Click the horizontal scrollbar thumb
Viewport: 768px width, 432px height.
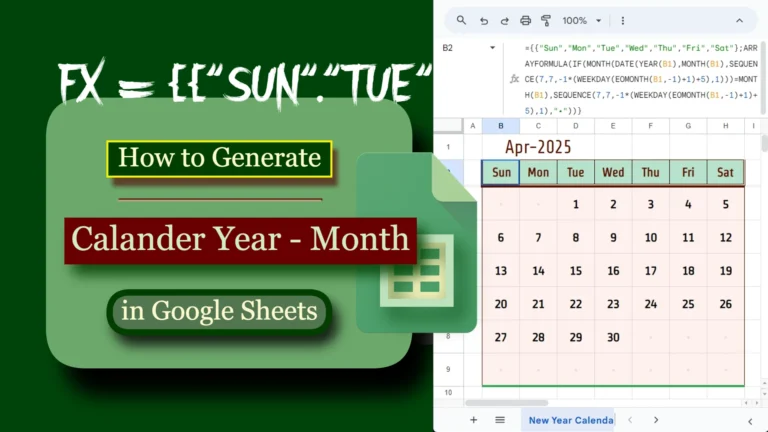coord(506,403)
